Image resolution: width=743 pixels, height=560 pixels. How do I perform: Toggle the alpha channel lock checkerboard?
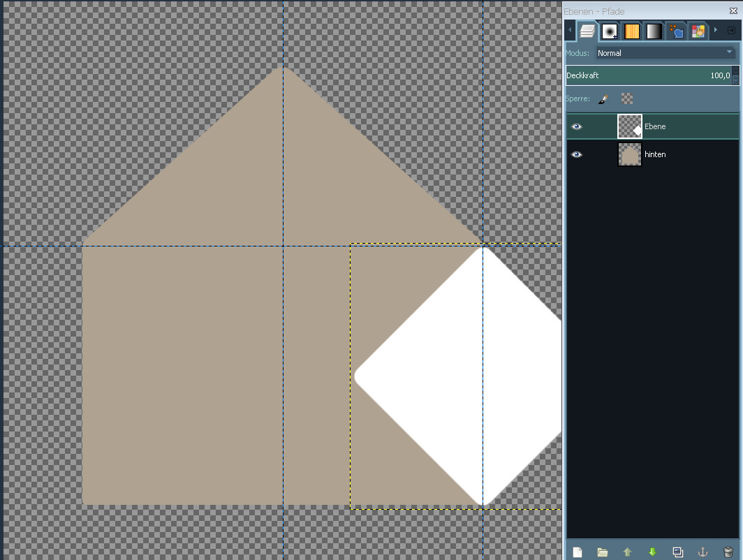[x=627, y=99]
